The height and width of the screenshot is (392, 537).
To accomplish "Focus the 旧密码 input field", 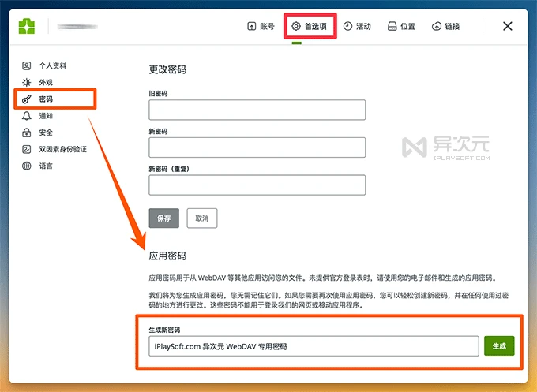I will coord(257,110).
